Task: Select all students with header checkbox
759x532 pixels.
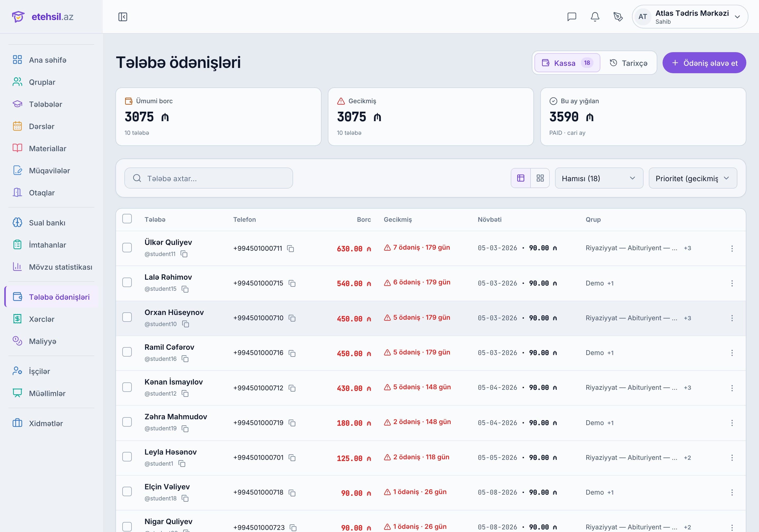Action: 127,219
